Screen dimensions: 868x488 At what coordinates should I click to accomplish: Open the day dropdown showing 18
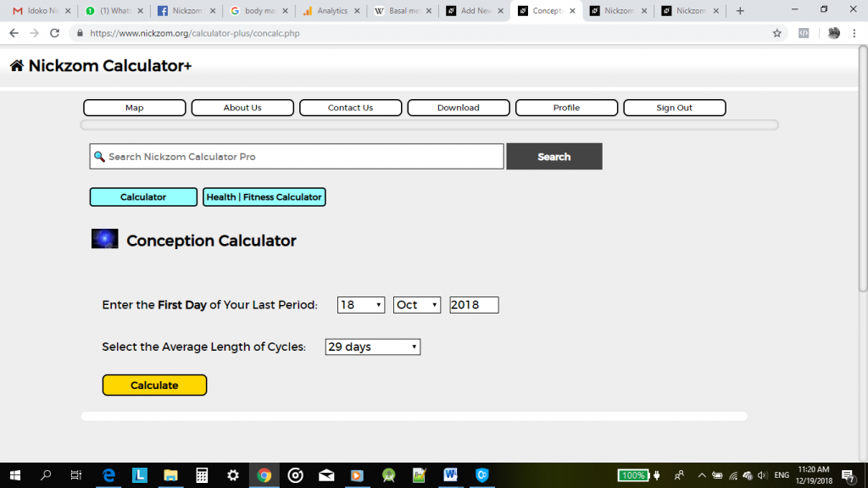[361, 305]
